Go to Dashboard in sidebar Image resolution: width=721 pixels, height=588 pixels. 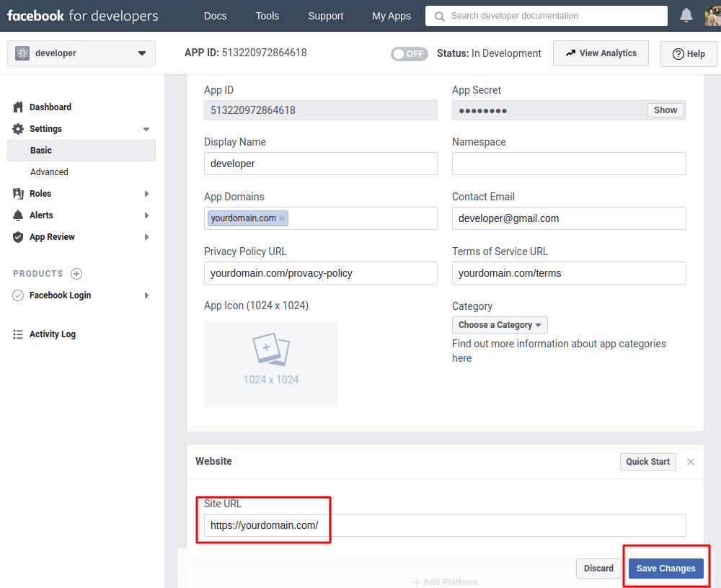[x=50, y=107]
